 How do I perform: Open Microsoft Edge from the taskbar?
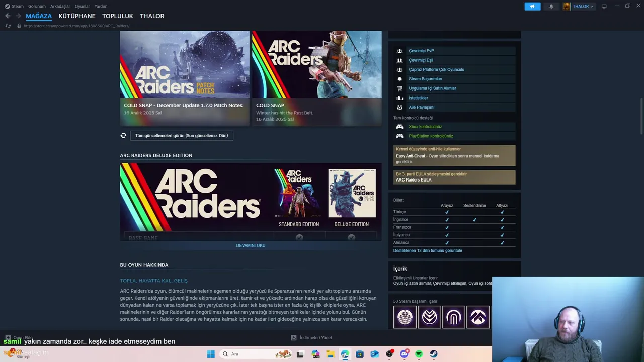(x=345, y=354)
